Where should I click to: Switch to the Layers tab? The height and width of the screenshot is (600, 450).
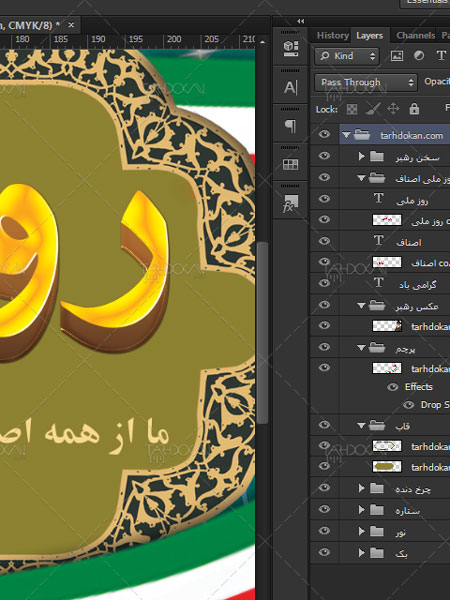pos(370,36)
